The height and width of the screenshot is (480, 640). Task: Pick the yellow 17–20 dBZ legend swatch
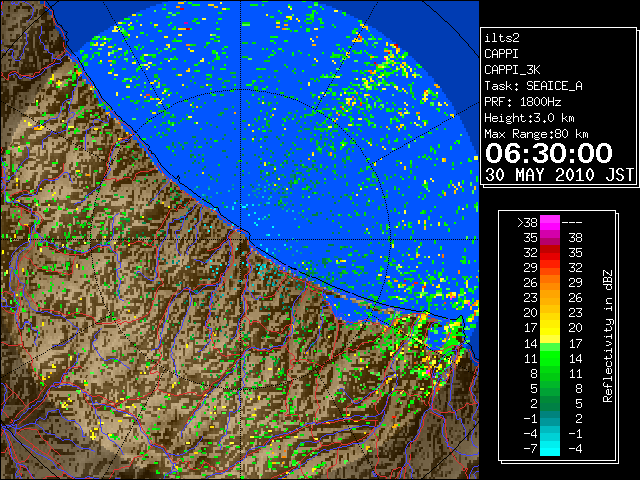pyautogui.click(x=550, y=328)
